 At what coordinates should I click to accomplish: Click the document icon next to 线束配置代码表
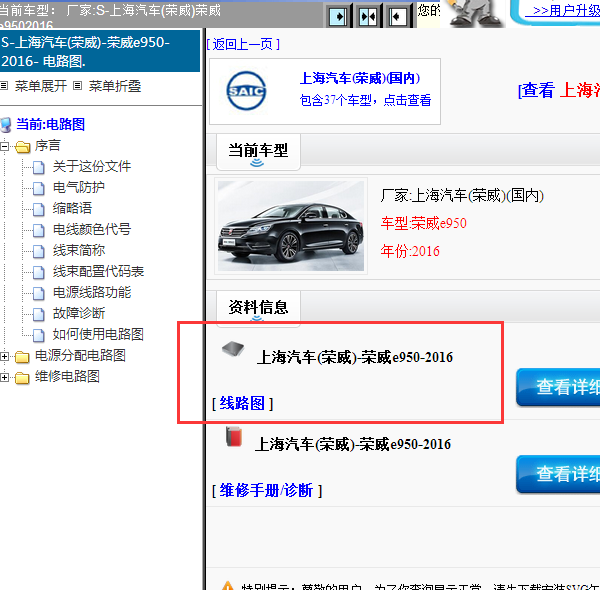pos(38,272)
